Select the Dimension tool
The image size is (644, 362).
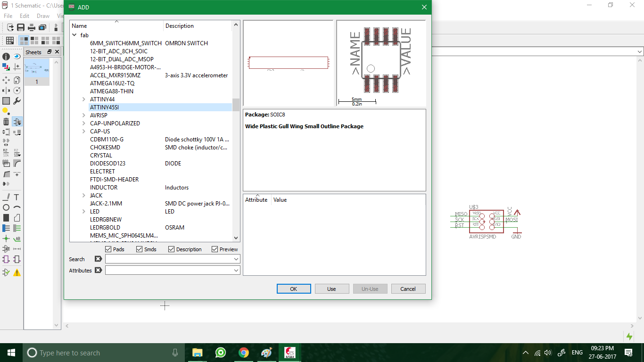point(17,249)
